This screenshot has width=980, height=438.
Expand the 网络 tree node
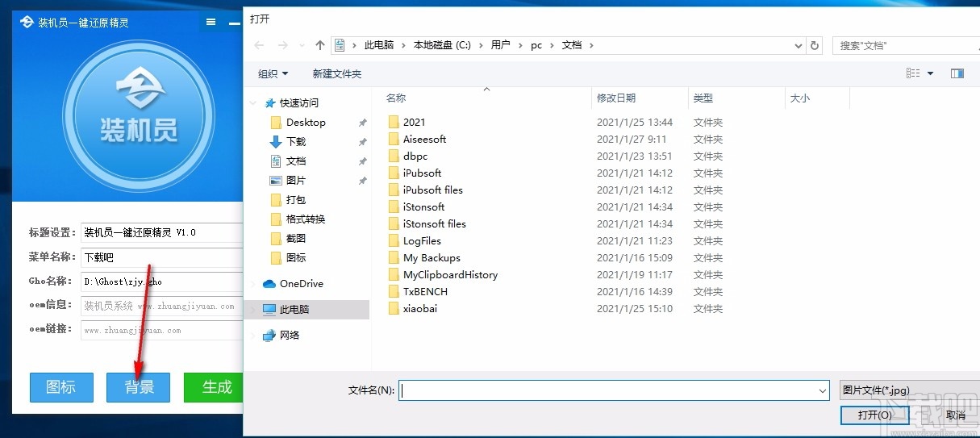tap(254, 336)
